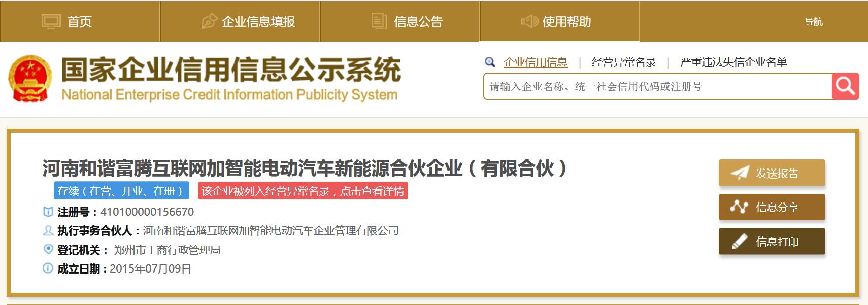Click the national emblem logo

coord(30,79)
